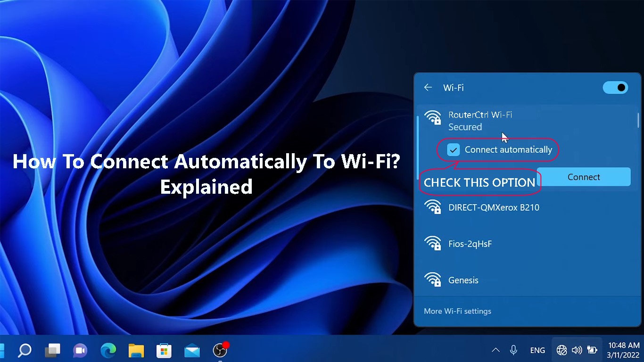
Task: Click the Fios-2qHsF Wi-Fi icon
Action: pos(433,243)
